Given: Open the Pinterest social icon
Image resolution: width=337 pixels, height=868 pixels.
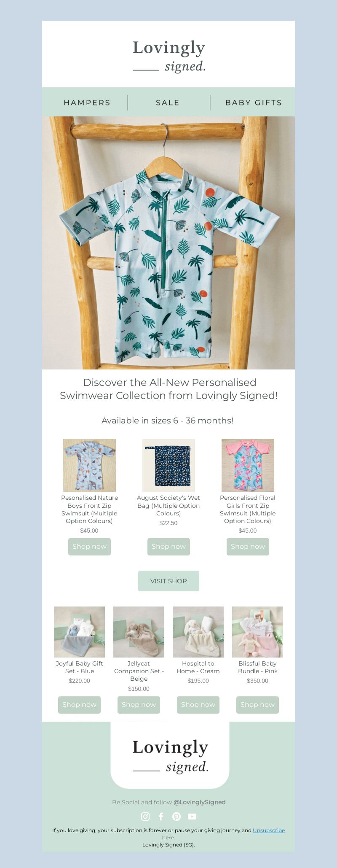Looking at the screenshot, I should 177,817.
